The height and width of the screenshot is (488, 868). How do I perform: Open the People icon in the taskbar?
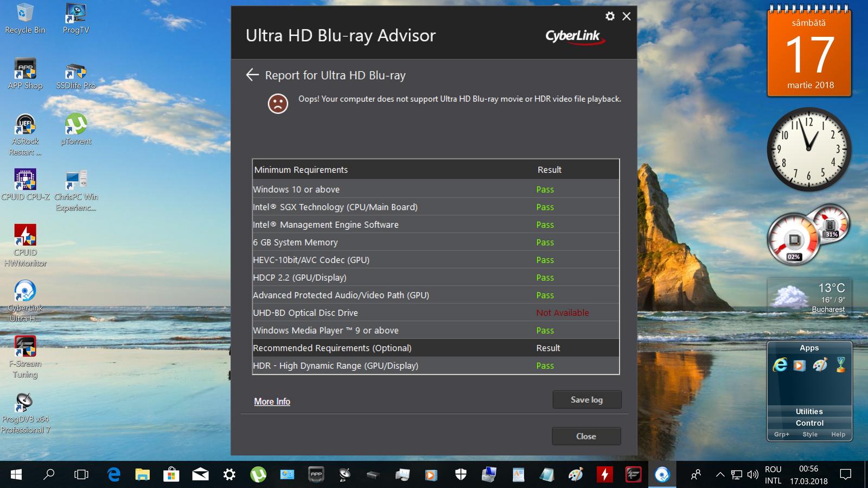tap(696, 475)
